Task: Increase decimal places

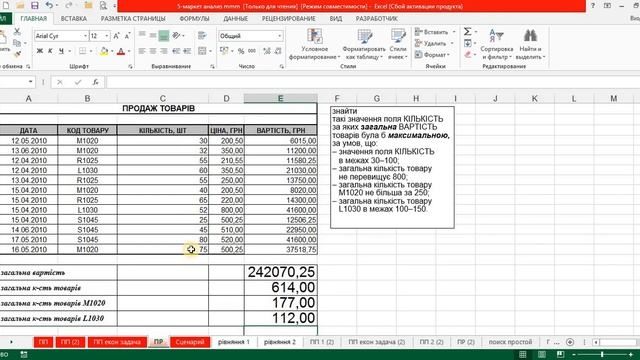Action: [x=267, y=51]
